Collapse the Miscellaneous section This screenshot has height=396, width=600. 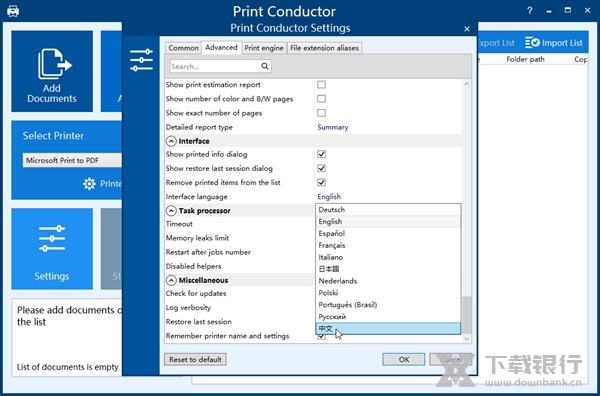coord(171,280)
